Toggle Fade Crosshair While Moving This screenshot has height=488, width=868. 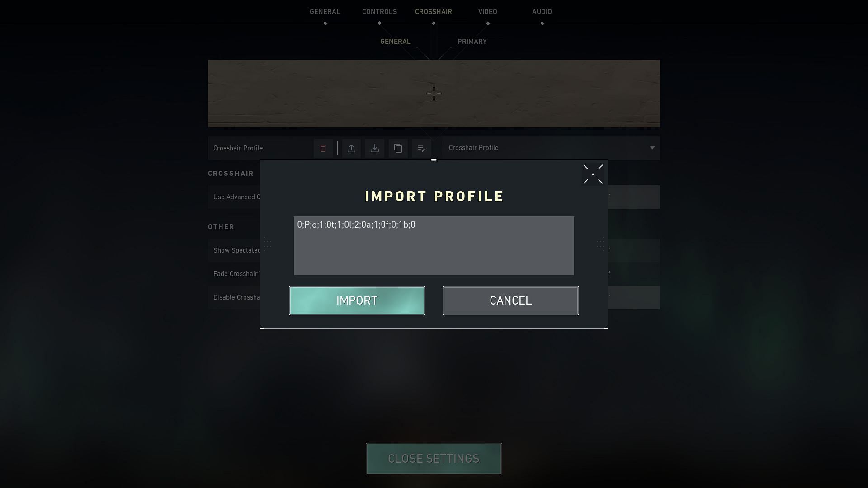(607, 273)
